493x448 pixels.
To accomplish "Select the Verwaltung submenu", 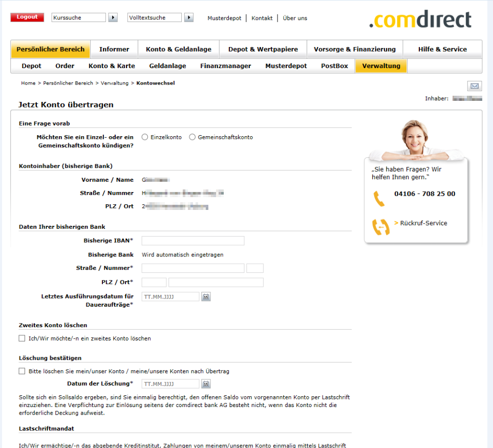I will tap(381, 66).
